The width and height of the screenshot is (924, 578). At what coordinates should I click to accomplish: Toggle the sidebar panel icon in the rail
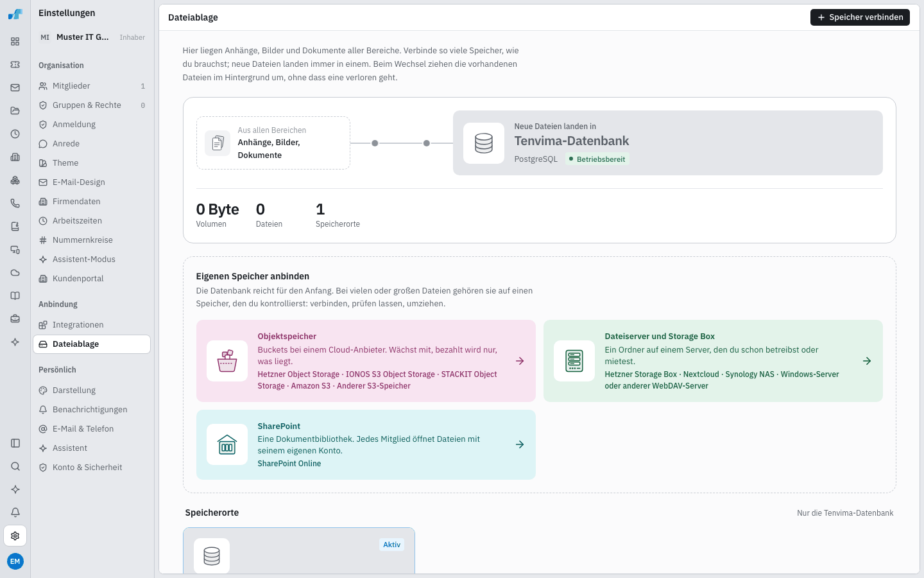[15, 443]
